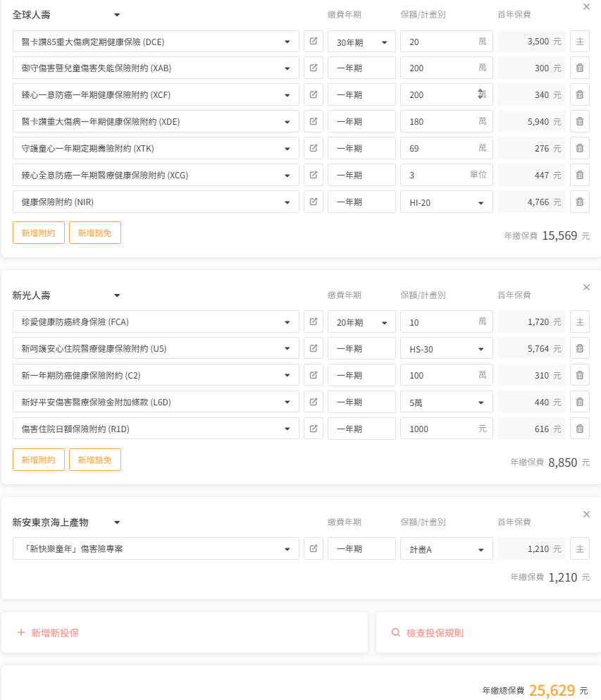The height and width of the screenshot is (700, 601).
Task: Edit the 69 萬 coverage amount for XTK
Action: 447,148
